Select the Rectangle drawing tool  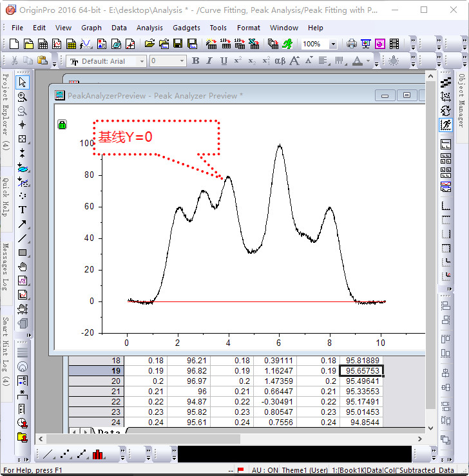point(22,252)
